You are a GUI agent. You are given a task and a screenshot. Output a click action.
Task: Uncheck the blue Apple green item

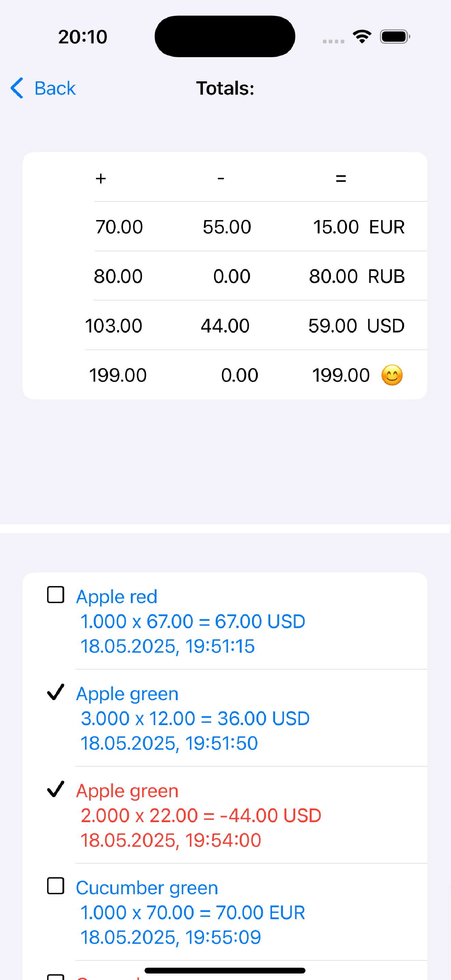point(55,692)
